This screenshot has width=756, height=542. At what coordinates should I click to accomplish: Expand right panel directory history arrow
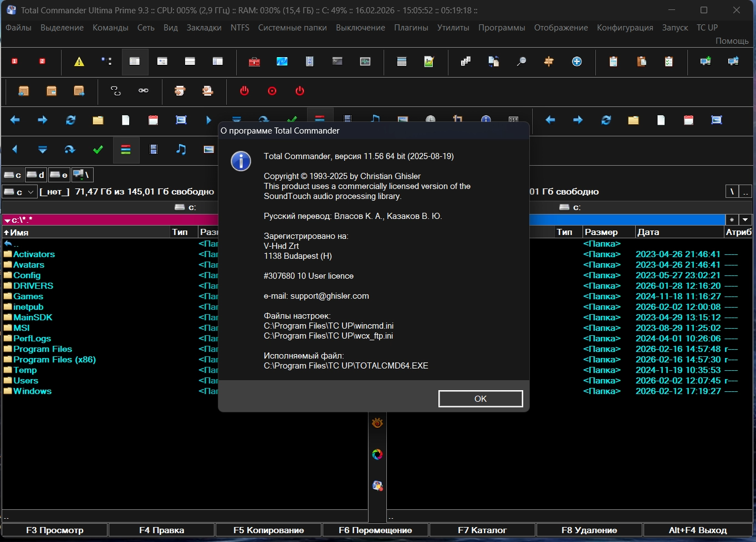pyautogui.click(x=745, y=220)
